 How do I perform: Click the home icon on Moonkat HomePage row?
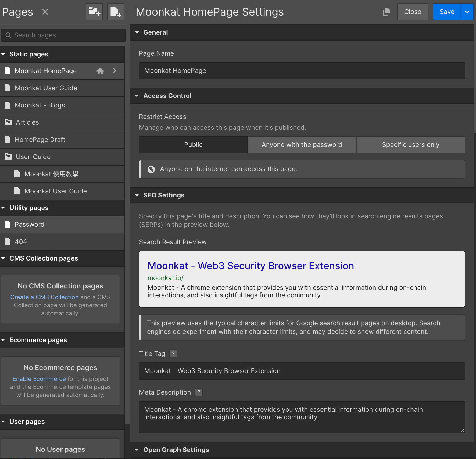100,71
